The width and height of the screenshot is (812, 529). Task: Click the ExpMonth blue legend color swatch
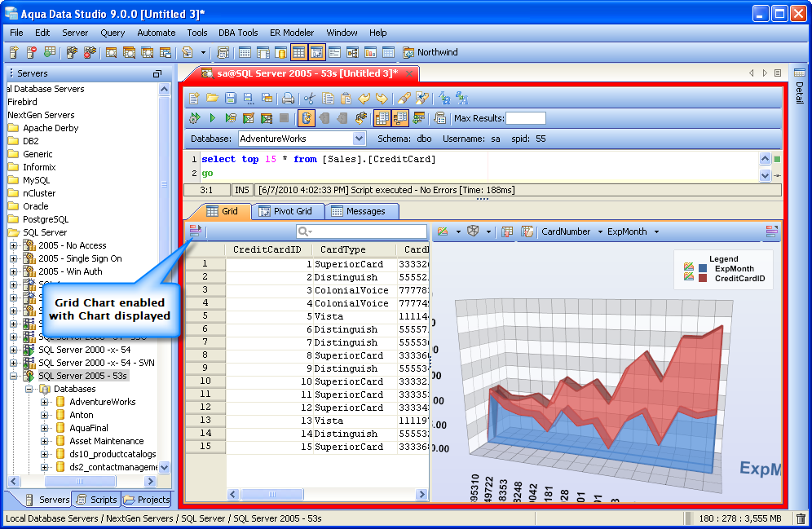[703, 269]
